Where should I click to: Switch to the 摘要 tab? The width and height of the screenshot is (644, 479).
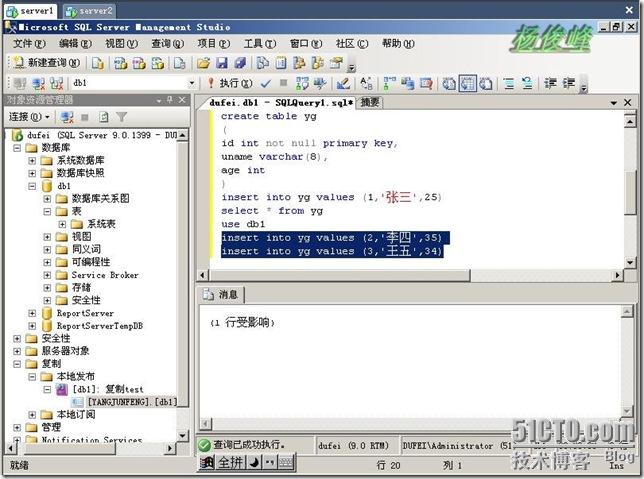pos(370,102)
